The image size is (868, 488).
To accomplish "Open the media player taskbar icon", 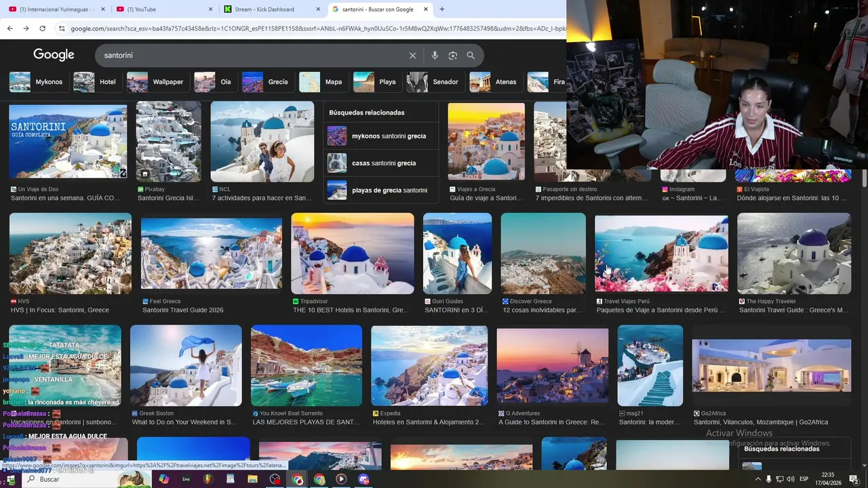I will tap(341, 479).
